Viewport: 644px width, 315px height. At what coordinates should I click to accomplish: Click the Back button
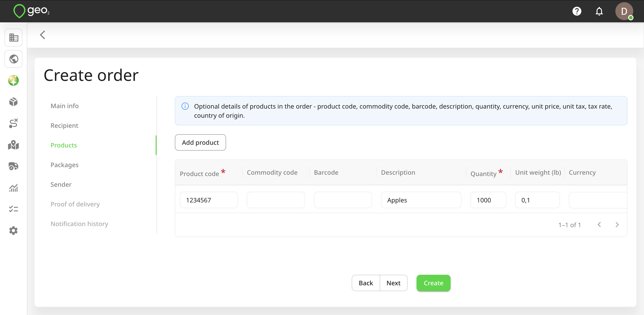366,283
